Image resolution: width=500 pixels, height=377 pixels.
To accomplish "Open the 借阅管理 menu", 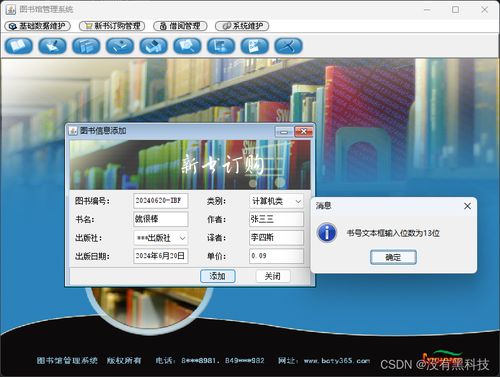I will (180, 26).
